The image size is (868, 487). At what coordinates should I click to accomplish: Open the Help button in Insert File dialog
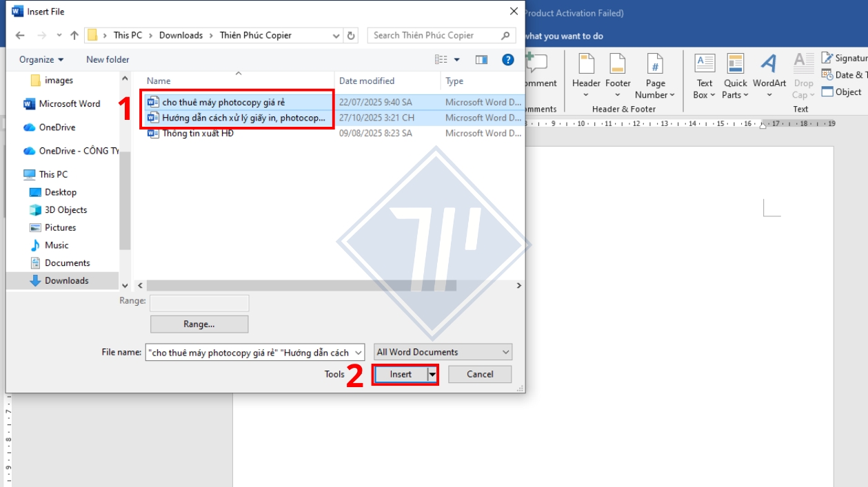point(508,59)
